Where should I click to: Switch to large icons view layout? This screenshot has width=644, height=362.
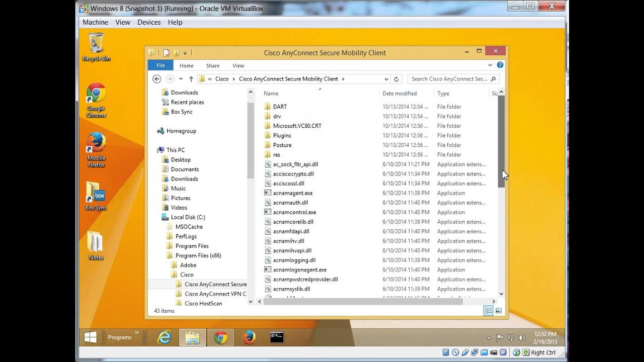point(498,311)
